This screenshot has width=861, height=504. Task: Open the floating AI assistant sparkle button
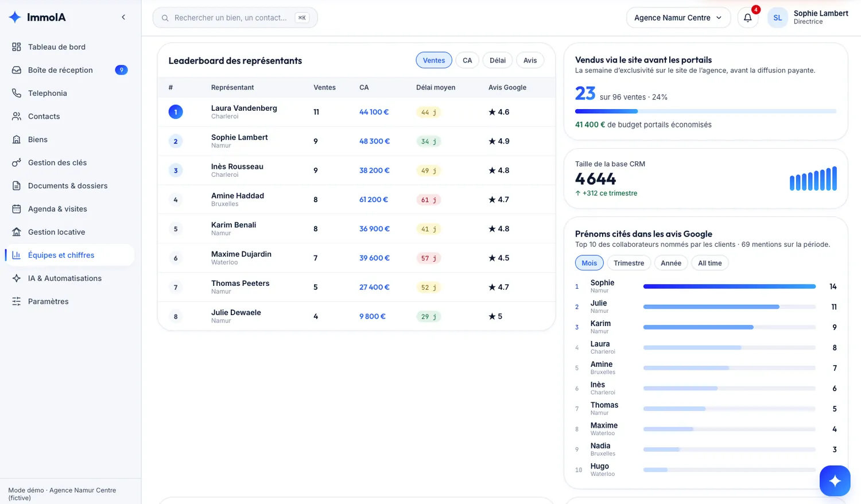click(835, 481)
